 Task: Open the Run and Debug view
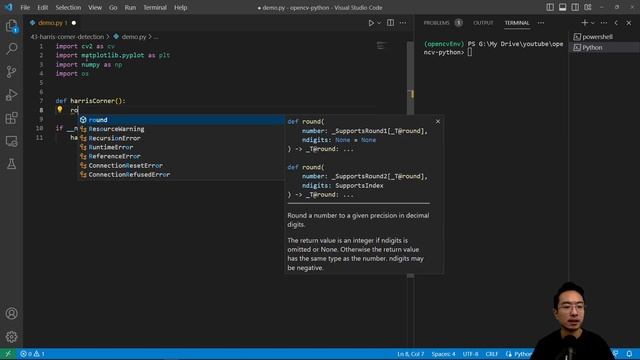click(11, 95)
